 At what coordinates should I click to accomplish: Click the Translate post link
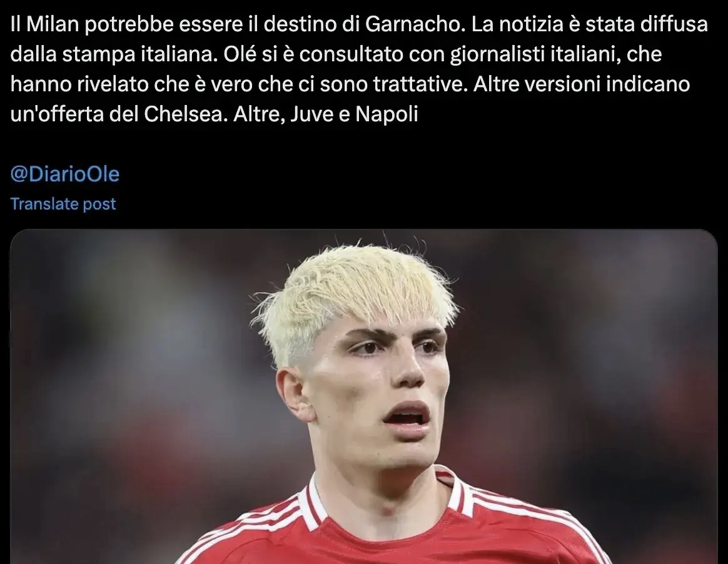click(63, 204)
